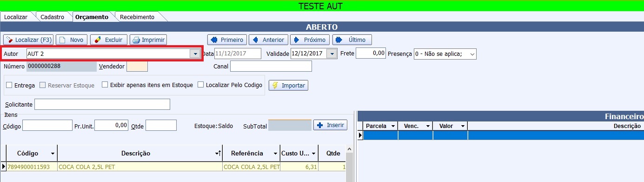Screen dimensions: 644x182
Task: Jump to last record with Último
Action: 352,40
